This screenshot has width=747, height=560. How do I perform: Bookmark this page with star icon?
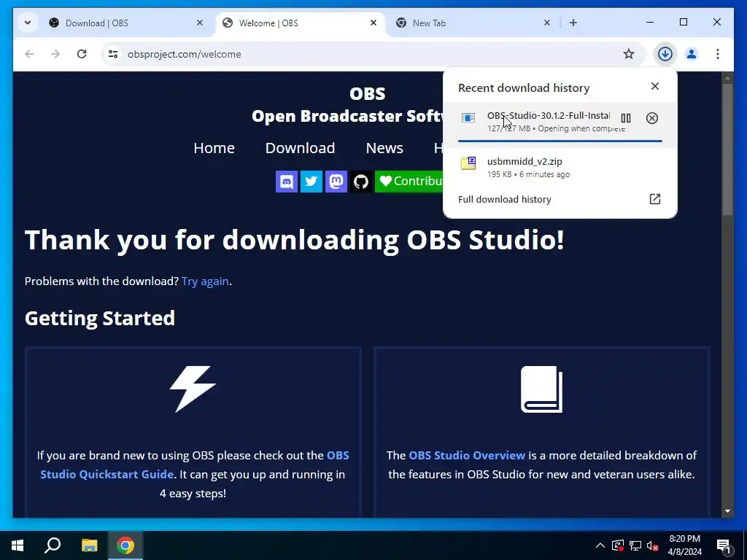[x=629, y=54]
